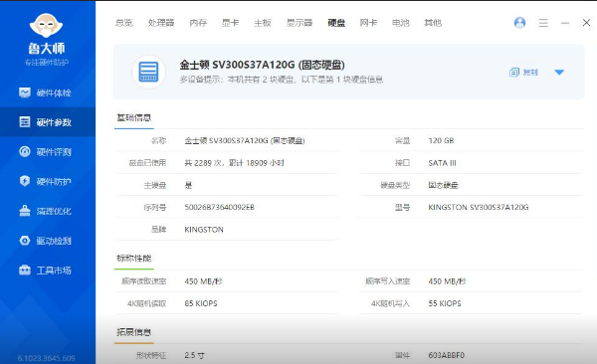Click the 标称性能 section header
Screen dimensions: 597x364
click(133, 259)
